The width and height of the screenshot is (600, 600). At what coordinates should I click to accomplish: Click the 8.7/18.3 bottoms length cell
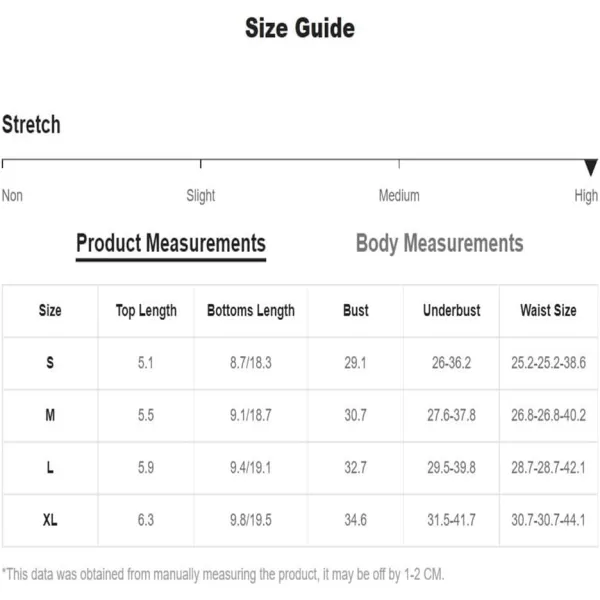pyautogui.click(x=251, y=362)
